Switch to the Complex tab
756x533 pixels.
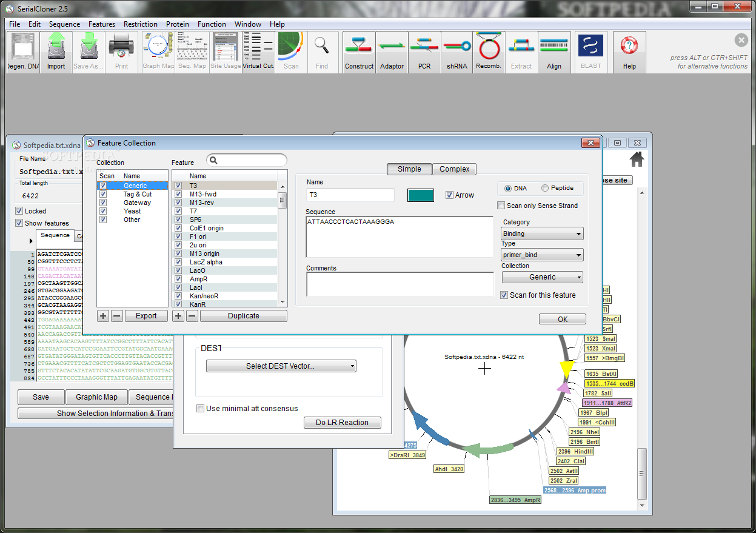coord(455,169)
